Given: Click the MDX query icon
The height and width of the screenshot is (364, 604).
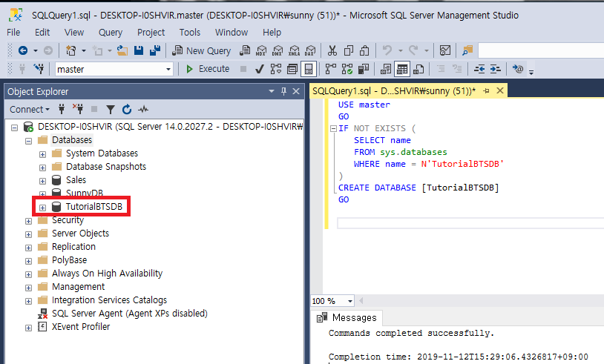Looking at the screenshot, I should pyautogui.click(x=261, y=50).
